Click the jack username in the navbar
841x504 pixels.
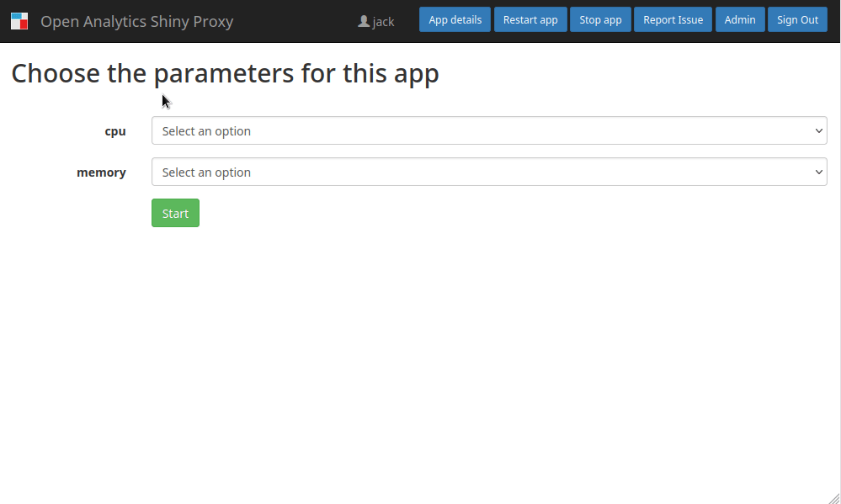tap(384, 22)
